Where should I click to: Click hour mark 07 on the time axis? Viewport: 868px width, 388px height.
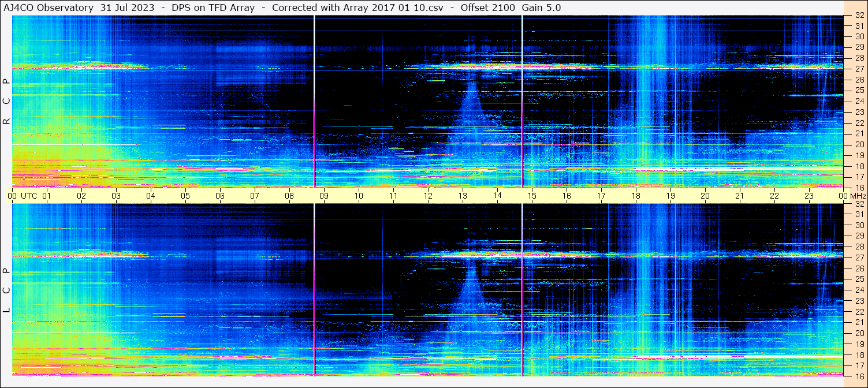[255, 196]
